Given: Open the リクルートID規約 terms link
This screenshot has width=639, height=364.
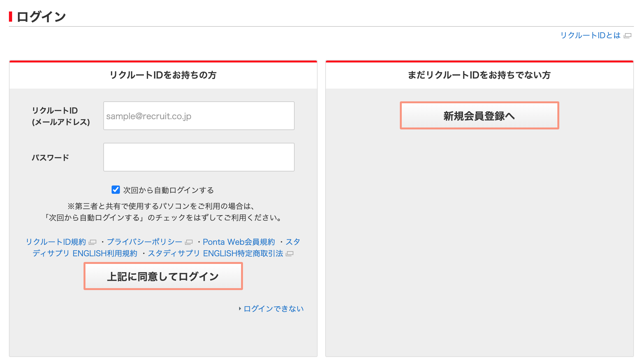Looking at the screenshot, I should pos(56,242).
